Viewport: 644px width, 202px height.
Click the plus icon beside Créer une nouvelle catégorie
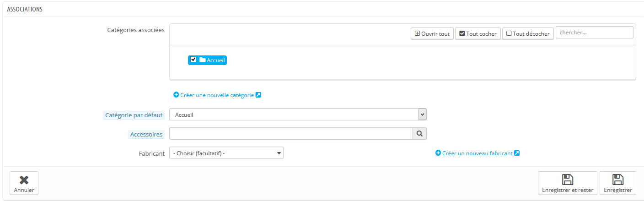(176, 95)
